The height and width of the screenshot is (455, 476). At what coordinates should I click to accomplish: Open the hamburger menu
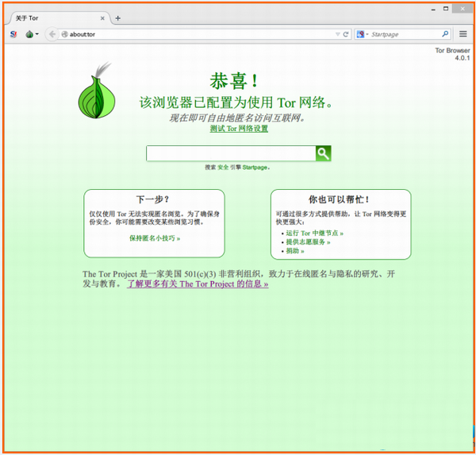point(463,34)
